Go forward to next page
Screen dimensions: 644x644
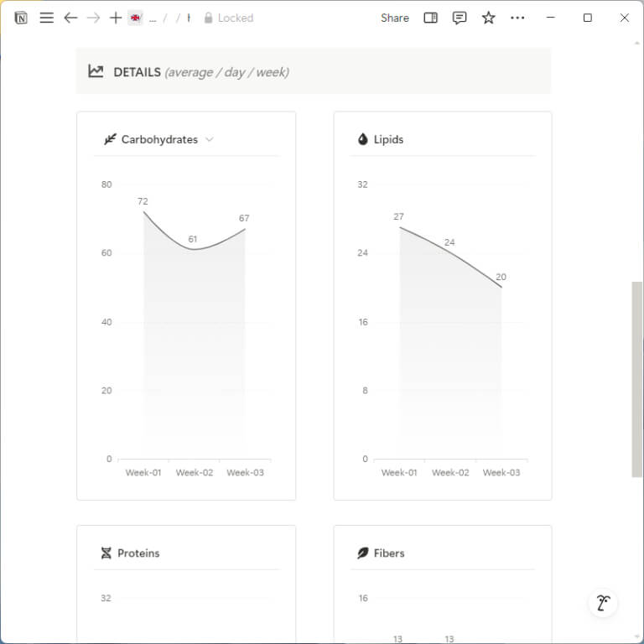point(93,18)
